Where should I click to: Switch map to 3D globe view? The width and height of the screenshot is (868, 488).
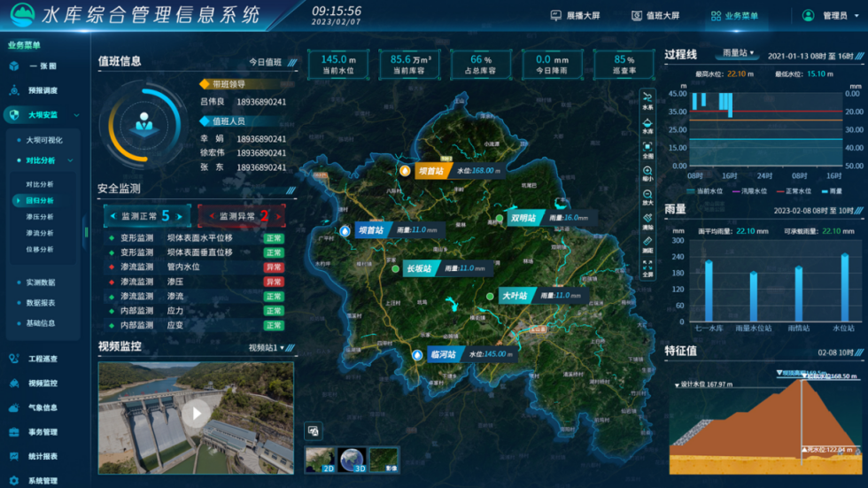coord(352,458)
